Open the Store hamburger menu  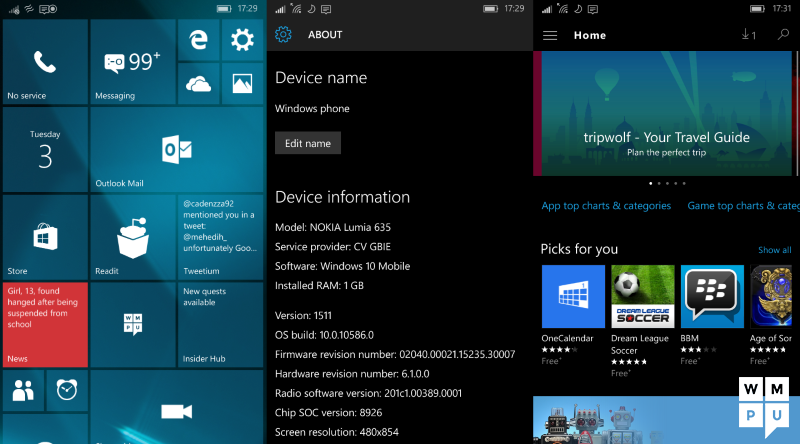[550, 35]
